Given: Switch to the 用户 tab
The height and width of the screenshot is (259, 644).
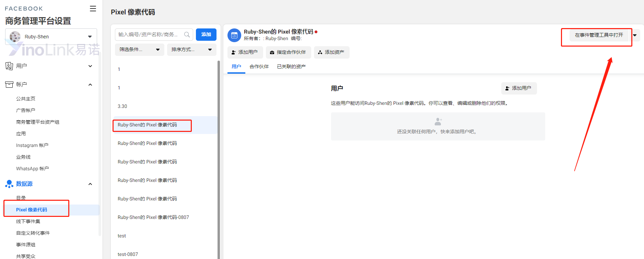Looking at the screenshot, I should [236, 66].
